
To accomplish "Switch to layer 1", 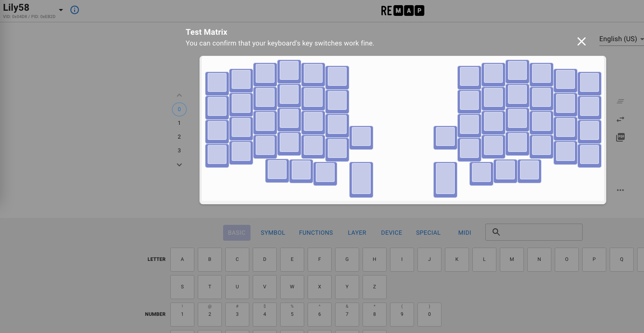I will pyautogui.click(x=179, y=123).
